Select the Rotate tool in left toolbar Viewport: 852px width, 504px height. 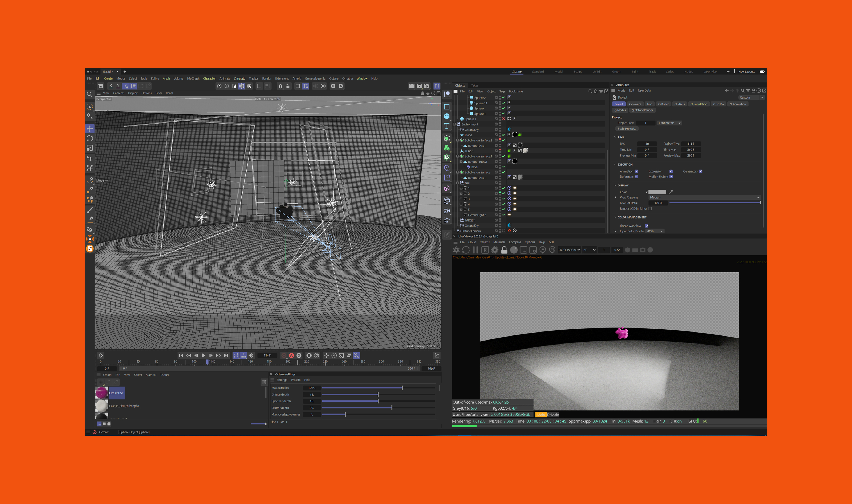coord(90,138)
